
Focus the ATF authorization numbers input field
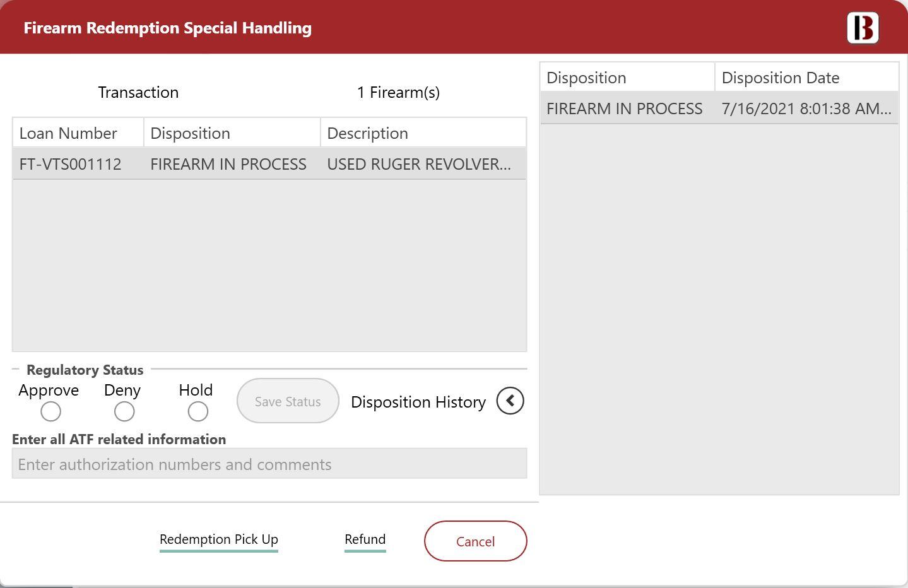pos(269,464)
